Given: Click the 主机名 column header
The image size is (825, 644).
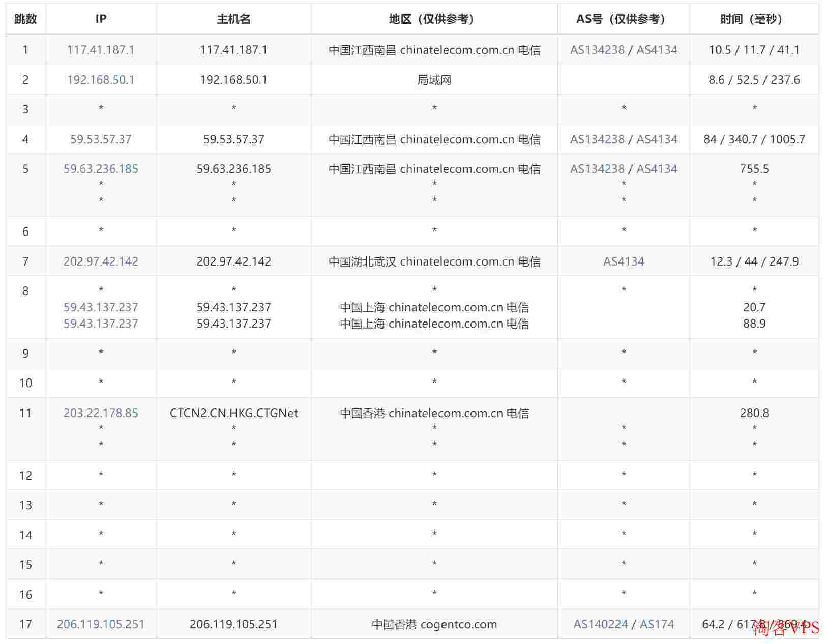Looking at the screenshot, I should [x=233, y=19].
